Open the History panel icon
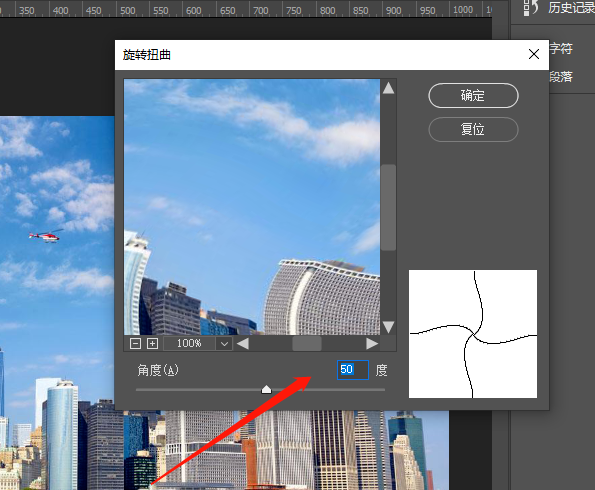Image resolution: width=595 pixels, height=490 pixels. coord(530,8)
